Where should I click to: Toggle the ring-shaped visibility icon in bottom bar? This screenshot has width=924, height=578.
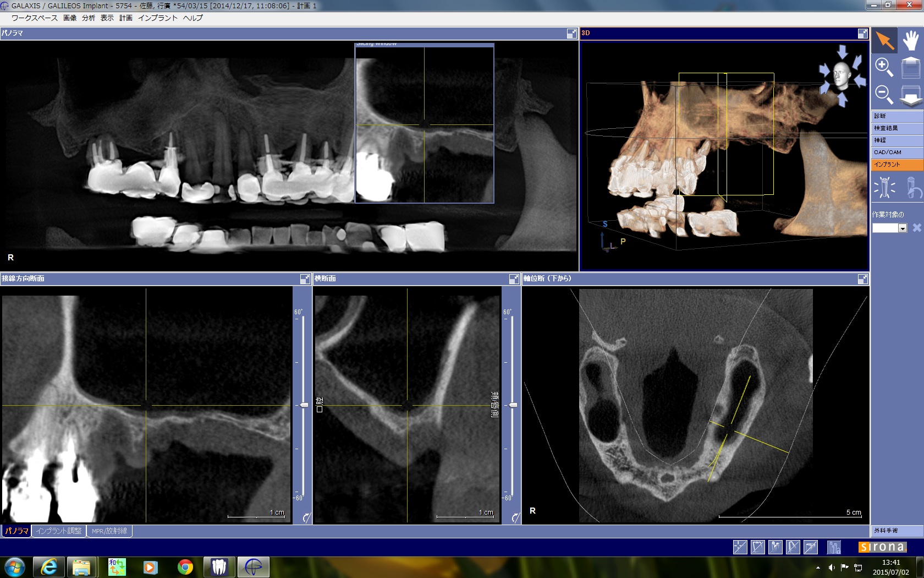pyautogui.click(x=810, y=547)
